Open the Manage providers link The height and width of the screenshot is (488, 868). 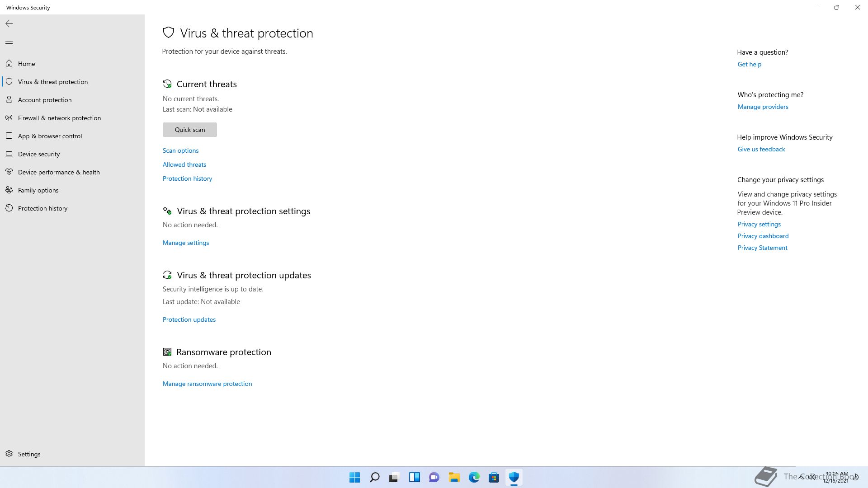pos(763,107)
